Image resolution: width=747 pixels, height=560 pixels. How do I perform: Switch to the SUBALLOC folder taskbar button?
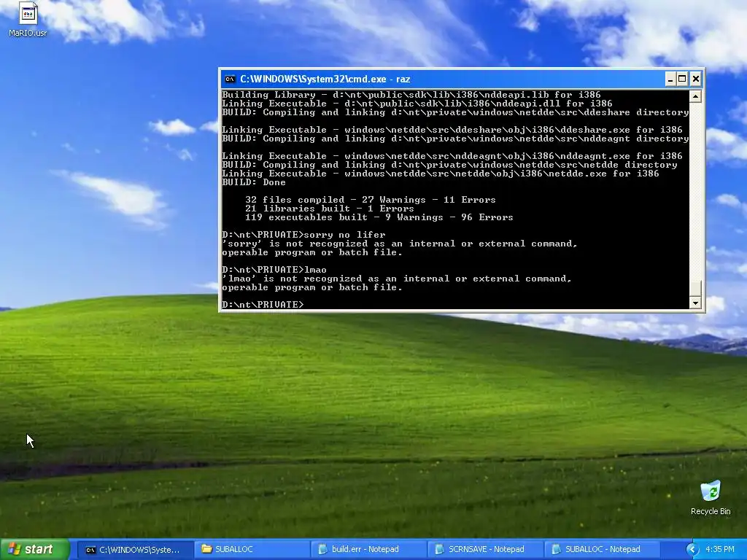tap(252, 550)
